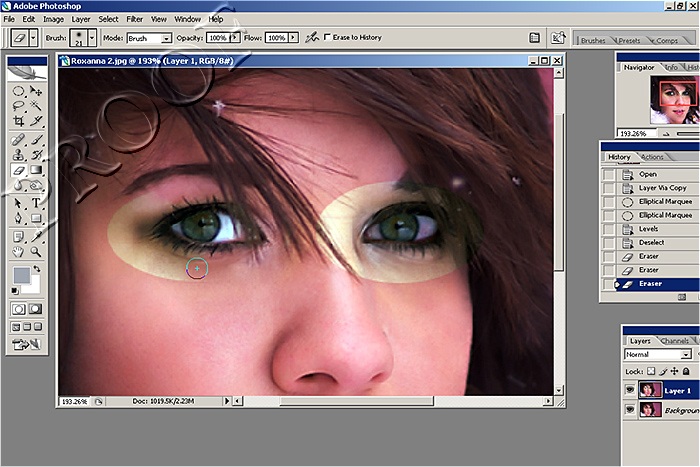Enable the airbrush option in options bar

click(312, 38)
